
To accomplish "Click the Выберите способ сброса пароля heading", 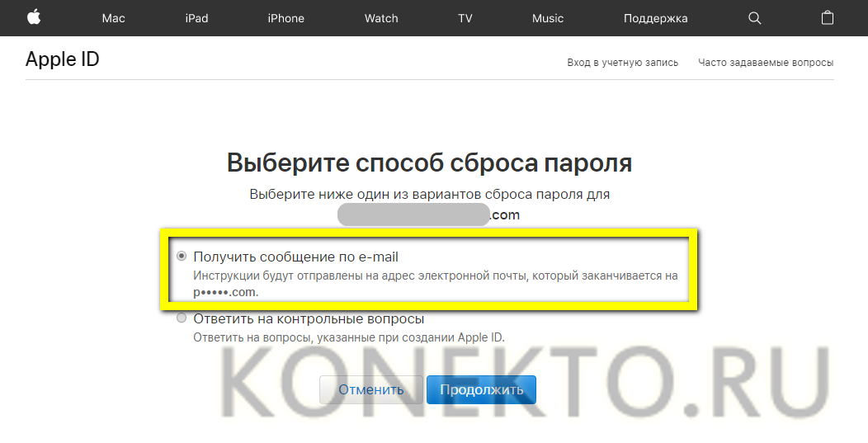I will click(x=429, y=163).
